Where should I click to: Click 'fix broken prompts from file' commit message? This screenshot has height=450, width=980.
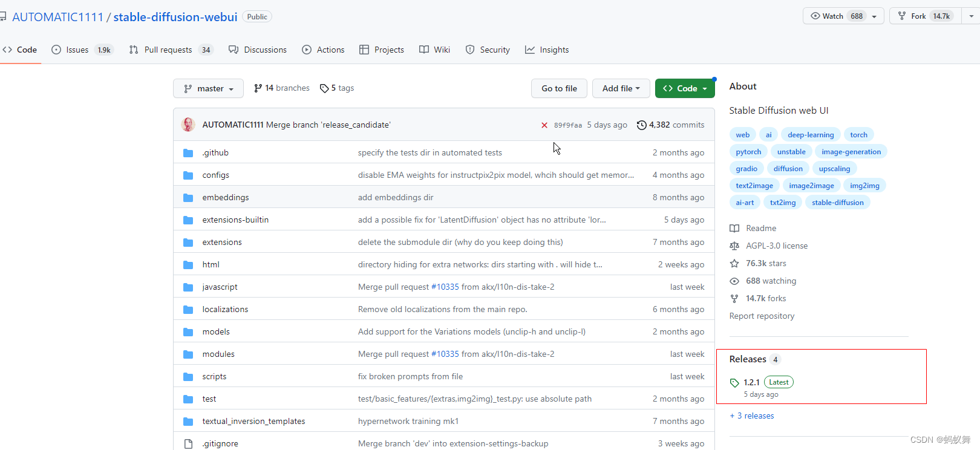[x=410, y=377]
